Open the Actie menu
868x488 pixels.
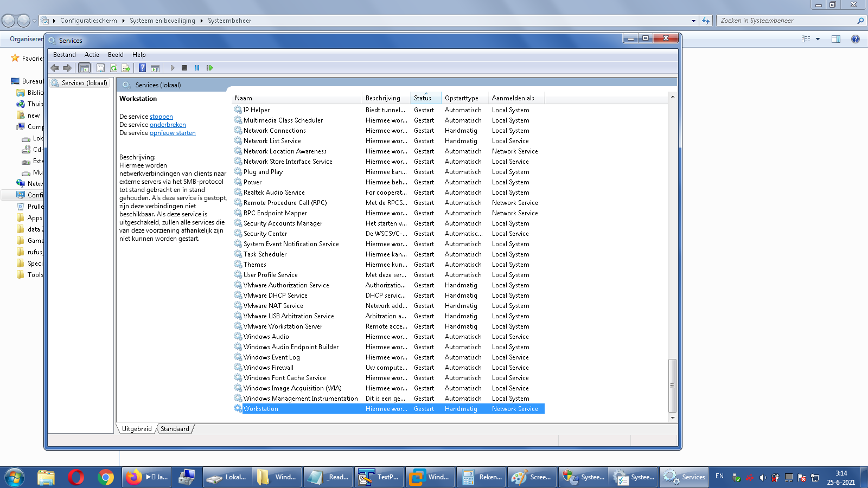(92, 55)
